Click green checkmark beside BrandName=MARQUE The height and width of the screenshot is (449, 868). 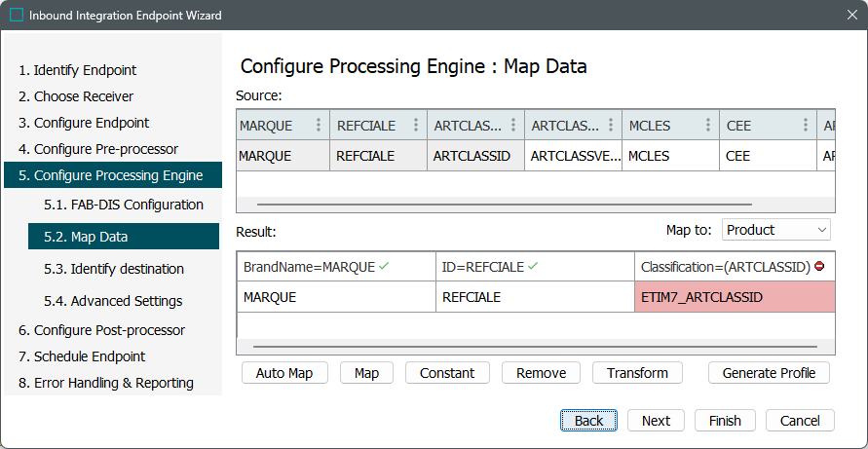click(x=384, y=267)
